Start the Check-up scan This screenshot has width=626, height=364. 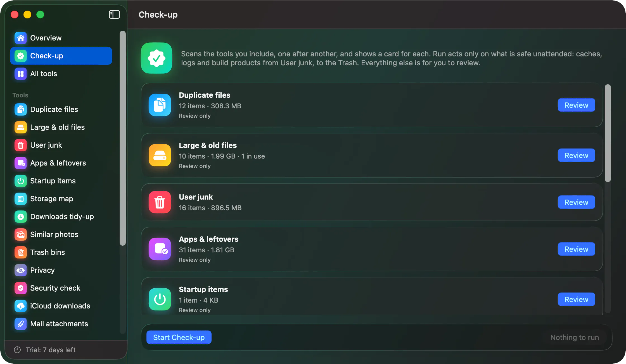pos(179,337)
